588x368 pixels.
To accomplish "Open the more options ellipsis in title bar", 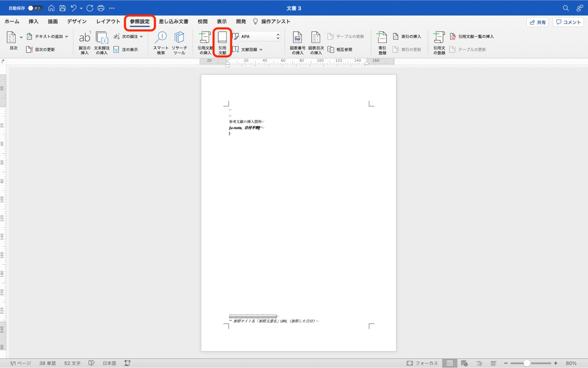I will (112, 8).
